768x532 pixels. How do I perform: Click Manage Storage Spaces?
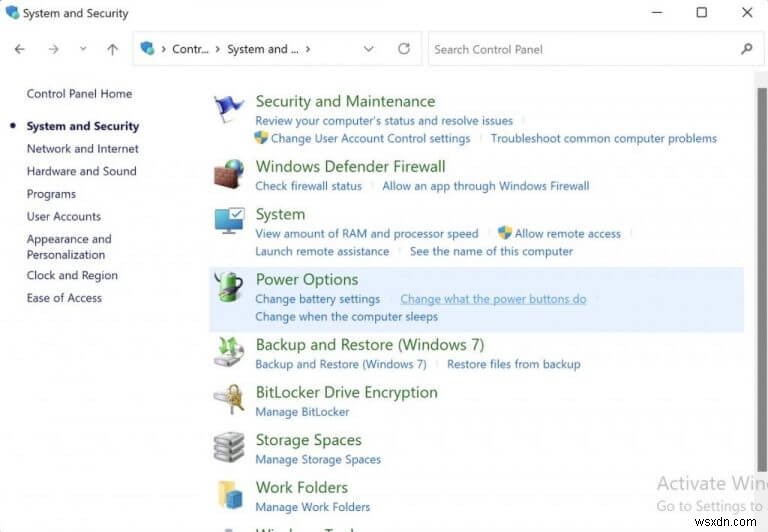(x=318, y=459)
